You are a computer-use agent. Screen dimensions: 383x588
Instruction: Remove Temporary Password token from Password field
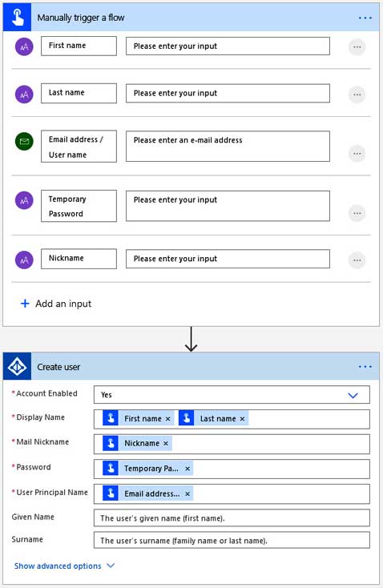(187, 469)
